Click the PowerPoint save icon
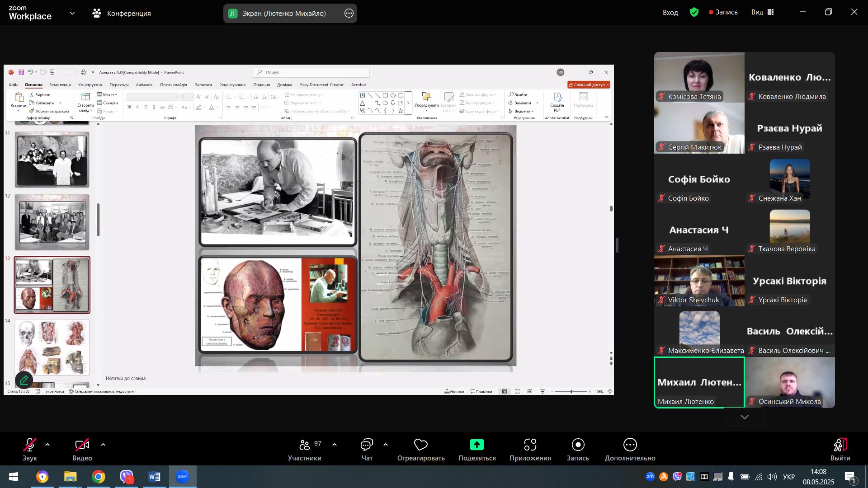Image resolution: width=868 pixels, height=488 pixels. (21, 72)
